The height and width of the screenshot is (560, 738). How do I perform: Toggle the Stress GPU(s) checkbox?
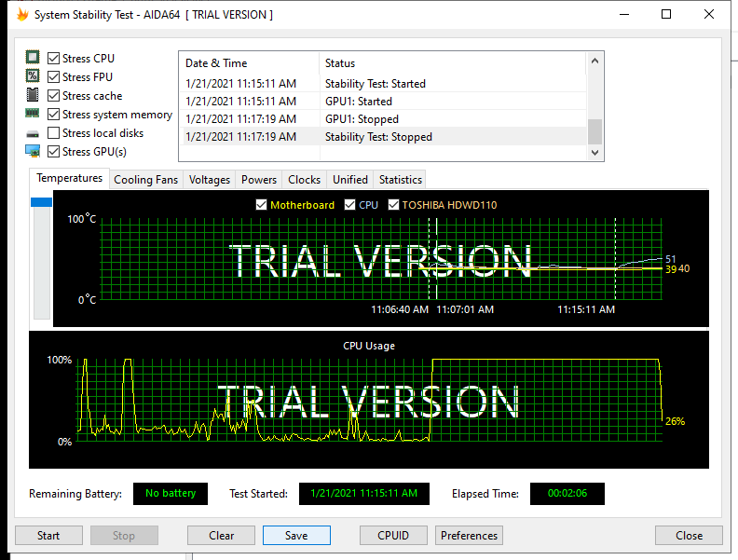coord(54,152)
